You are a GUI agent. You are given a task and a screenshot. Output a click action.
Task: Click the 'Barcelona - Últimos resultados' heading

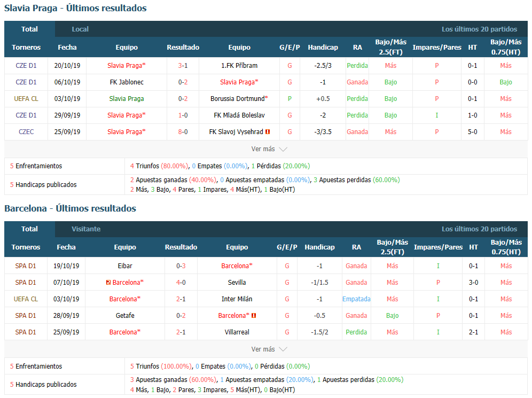tap(70, 208)
